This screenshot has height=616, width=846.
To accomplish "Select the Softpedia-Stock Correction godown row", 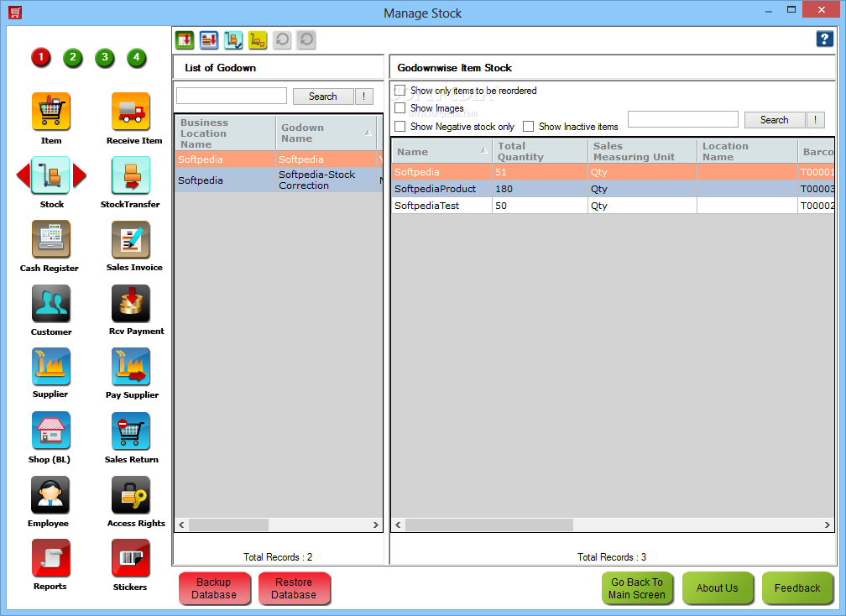I will point(279,180).
